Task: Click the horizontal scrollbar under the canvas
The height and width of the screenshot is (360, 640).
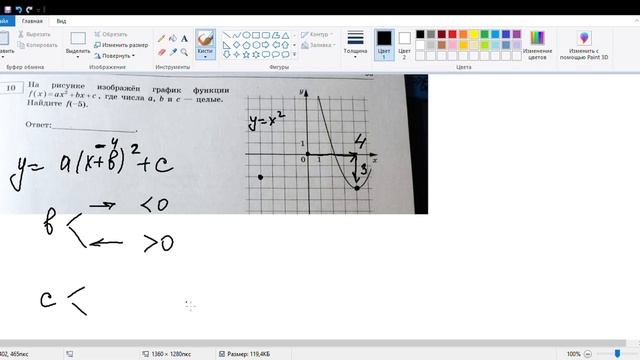Action: (312, 343)
